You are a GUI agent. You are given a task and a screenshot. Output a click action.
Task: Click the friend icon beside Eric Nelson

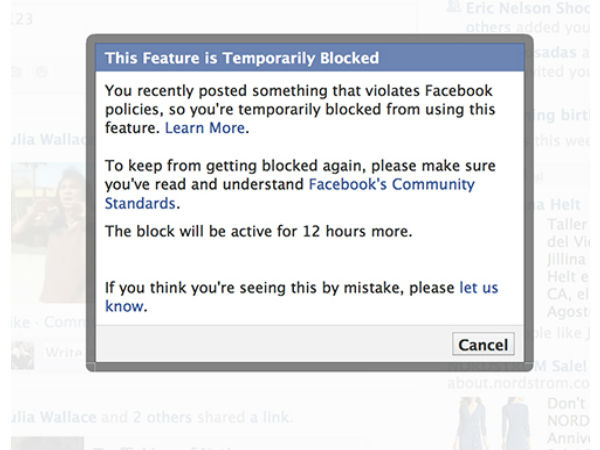452,8
